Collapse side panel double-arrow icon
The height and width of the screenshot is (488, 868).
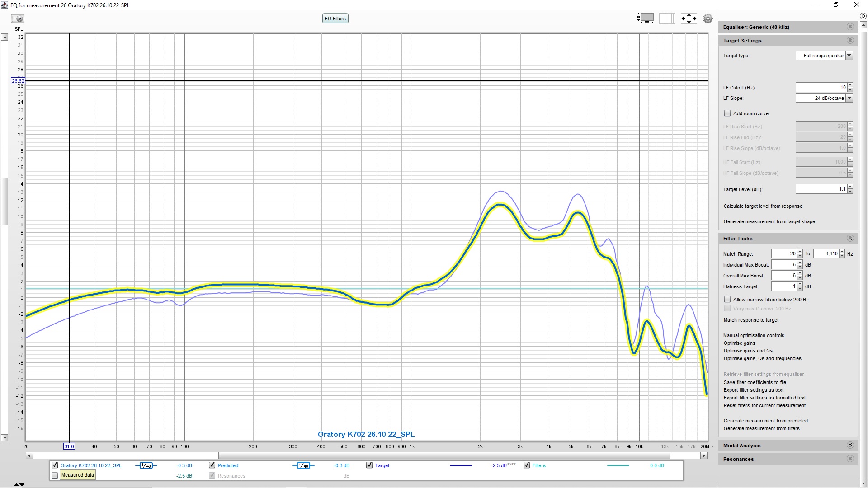[x=863, y=16]
